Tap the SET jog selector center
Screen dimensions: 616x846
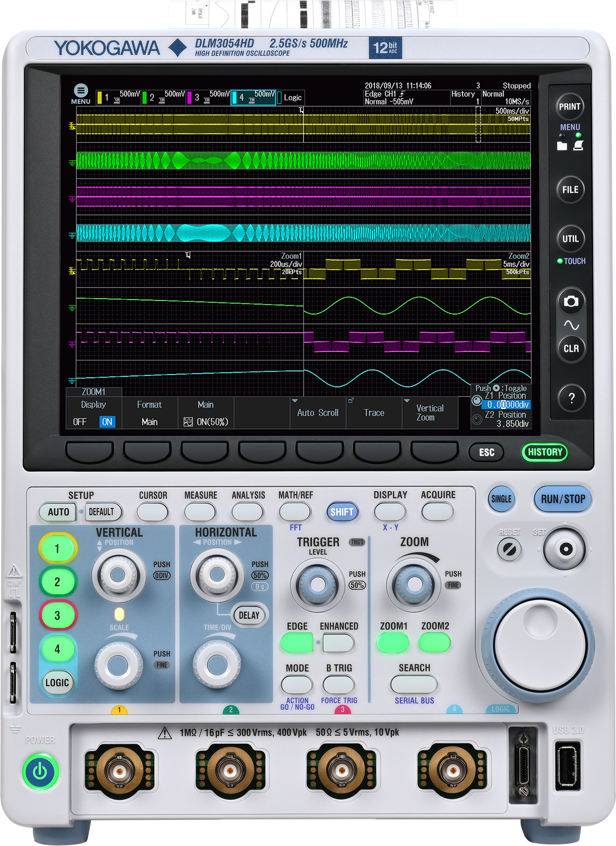(x=566, y=549)
